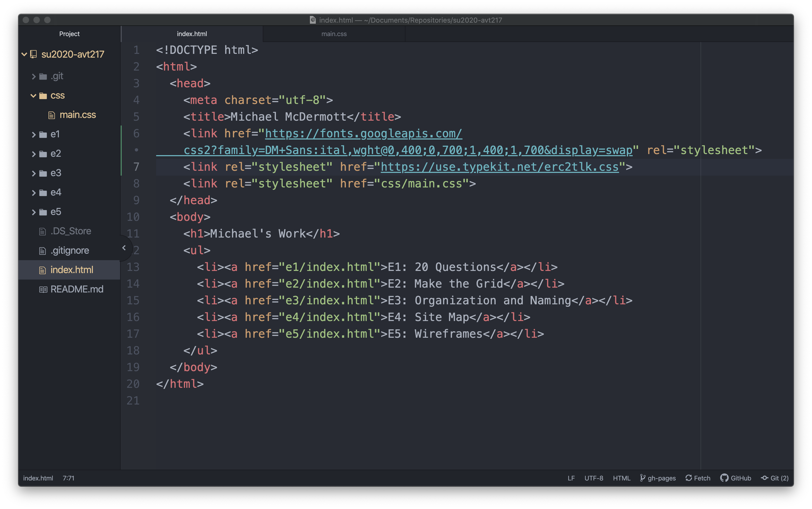
Task: Click the e5 folder icon
Action: (x=43, y=212)
